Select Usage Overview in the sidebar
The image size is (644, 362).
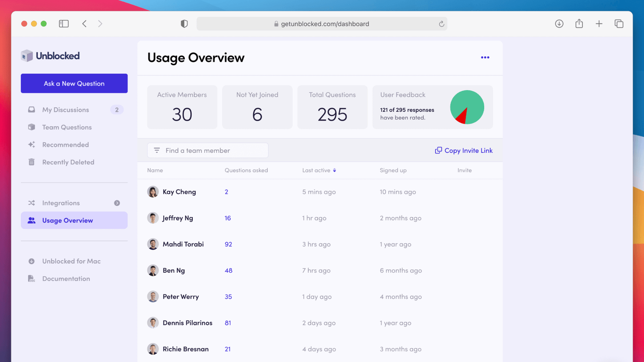coord(74,220)
